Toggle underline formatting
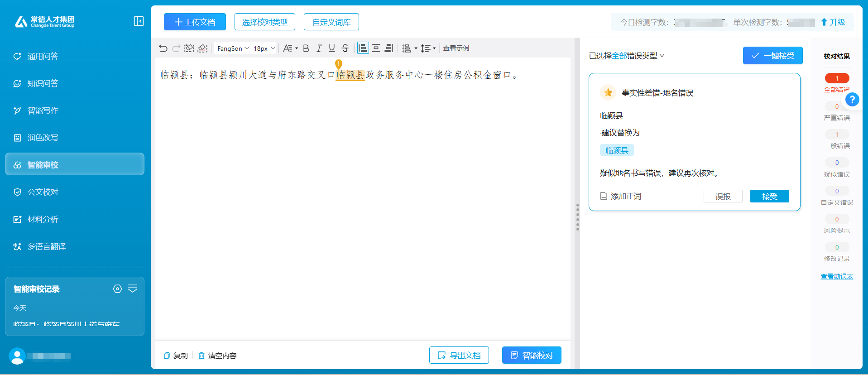This screenshot has width=868, height=375. 332,48
